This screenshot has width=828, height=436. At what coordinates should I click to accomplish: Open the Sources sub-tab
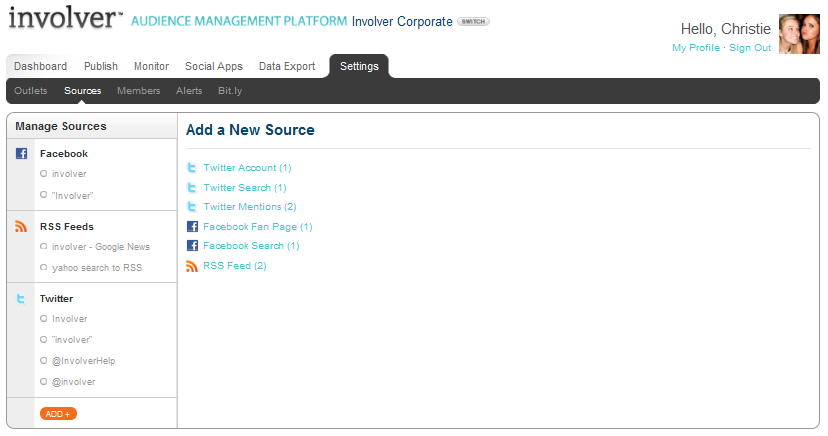click(83, 91)
